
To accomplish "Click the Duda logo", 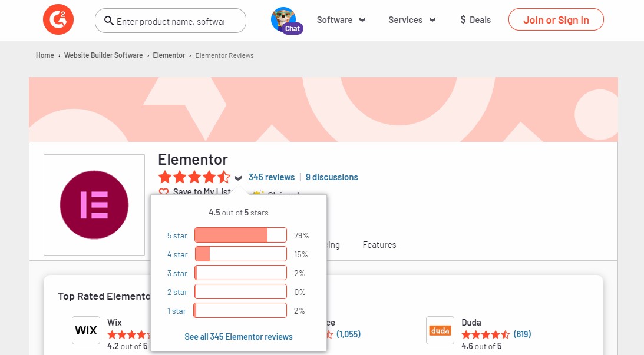I will (x=440, y=330).
